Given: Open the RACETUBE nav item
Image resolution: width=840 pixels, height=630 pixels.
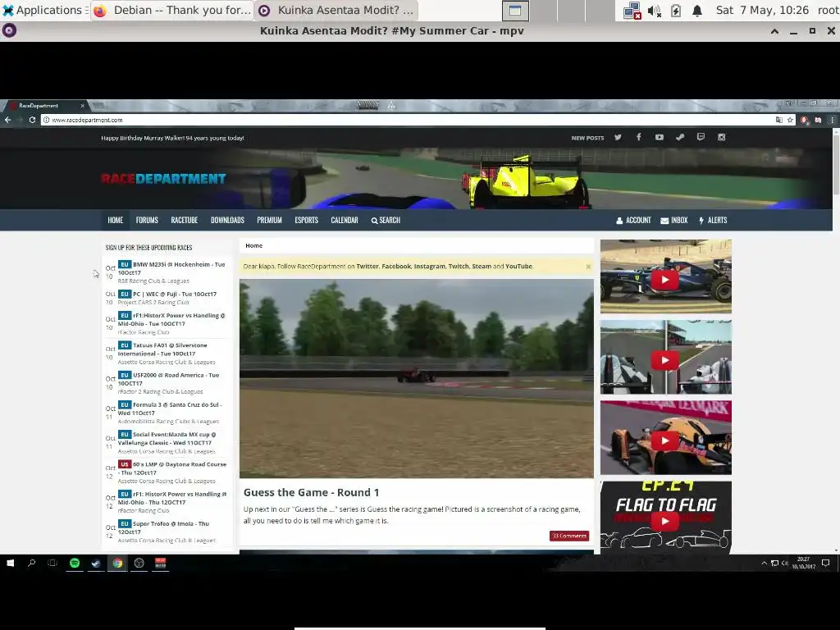Looking at the screenshot, I should 185,220.
